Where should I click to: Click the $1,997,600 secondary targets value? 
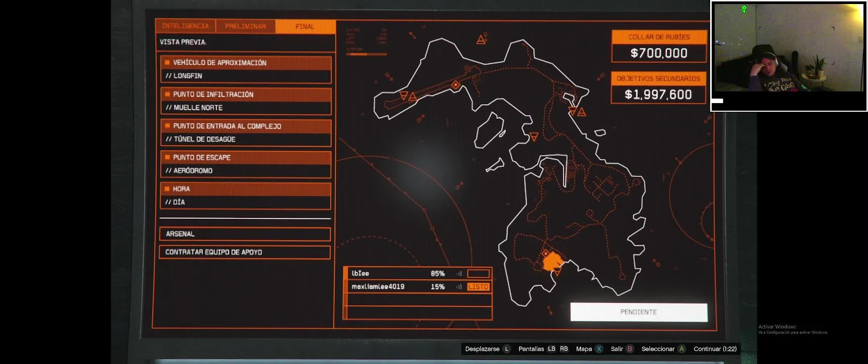[x=659, y=95]
